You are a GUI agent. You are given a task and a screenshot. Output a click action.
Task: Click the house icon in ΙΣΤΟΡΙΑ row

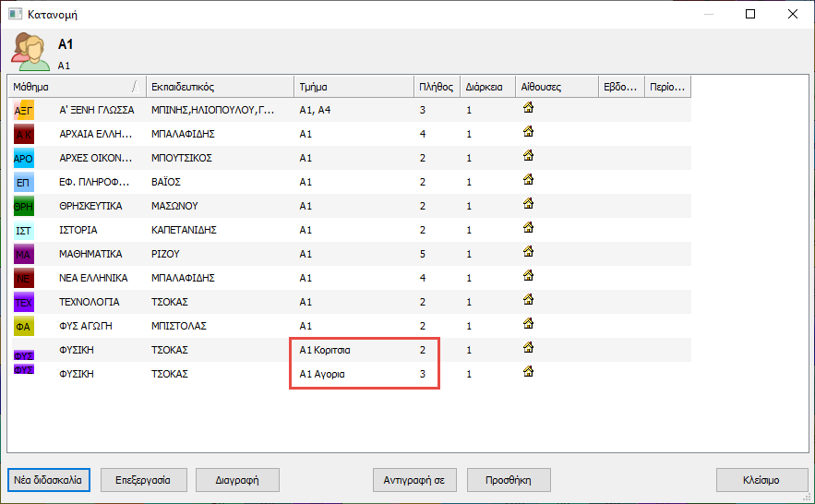[x=529, y=227]
